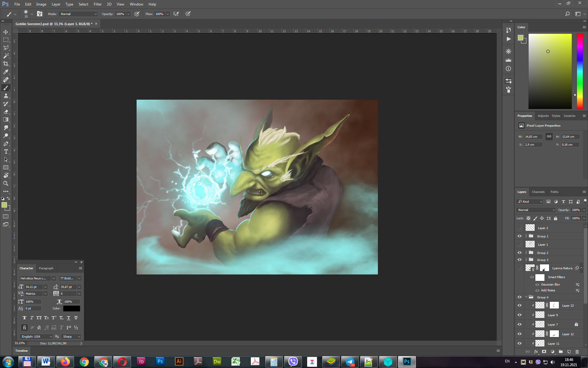
Task: Select the Horizontal Type tool
Action: [6, 151]
